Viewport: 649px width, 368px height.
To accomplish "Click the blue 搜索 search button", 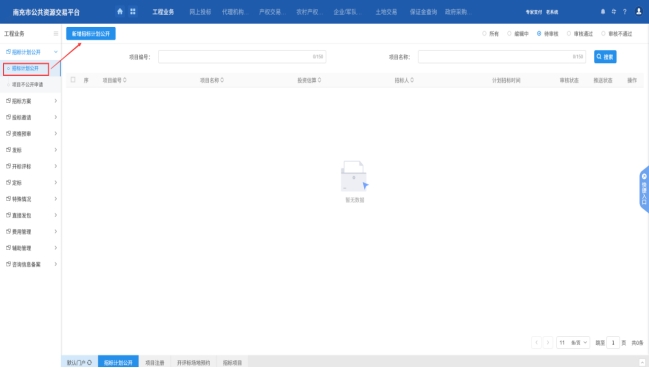I will 605,57.
